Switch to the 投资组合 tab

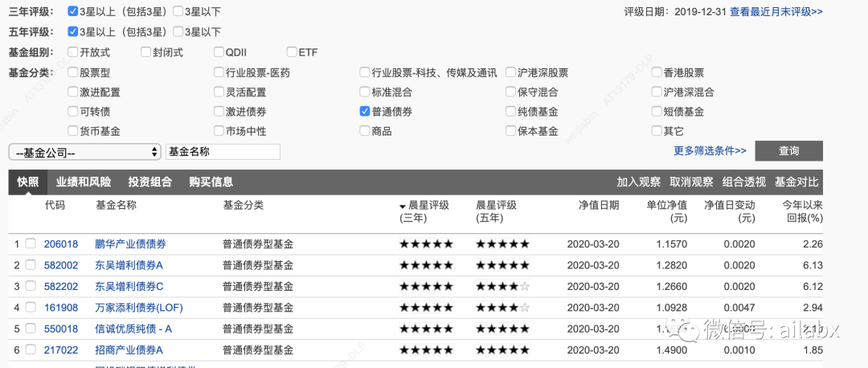click(150, 182)
